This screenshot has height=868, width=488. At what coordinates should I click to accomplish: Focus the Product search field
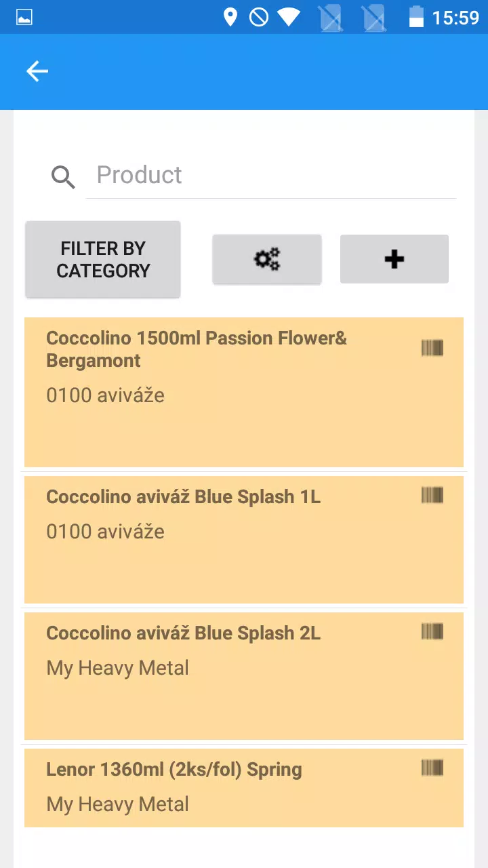point(271,175)
